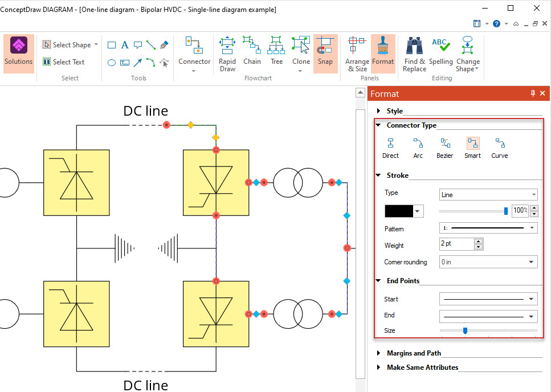This screenshot has width=551, height=392.
Task: Click the black stroke color swatch
Action: [x=399, y=211]
